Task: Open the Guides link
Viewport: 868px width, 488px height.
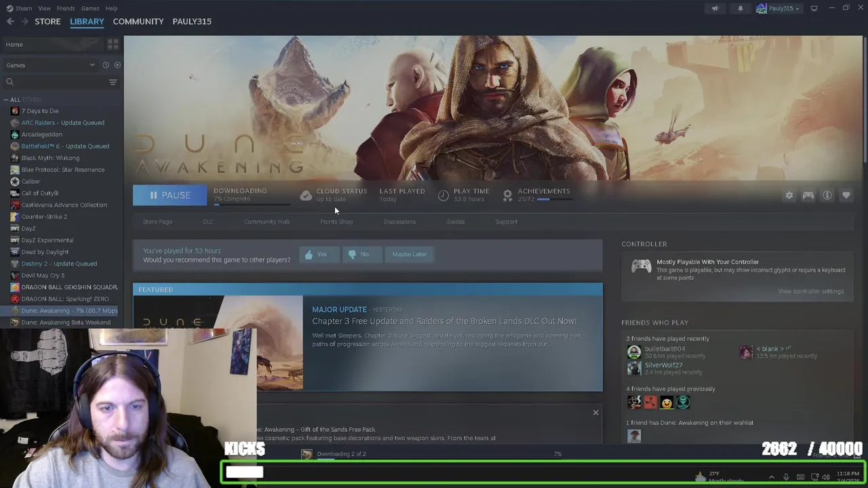Action: [455, 222]
